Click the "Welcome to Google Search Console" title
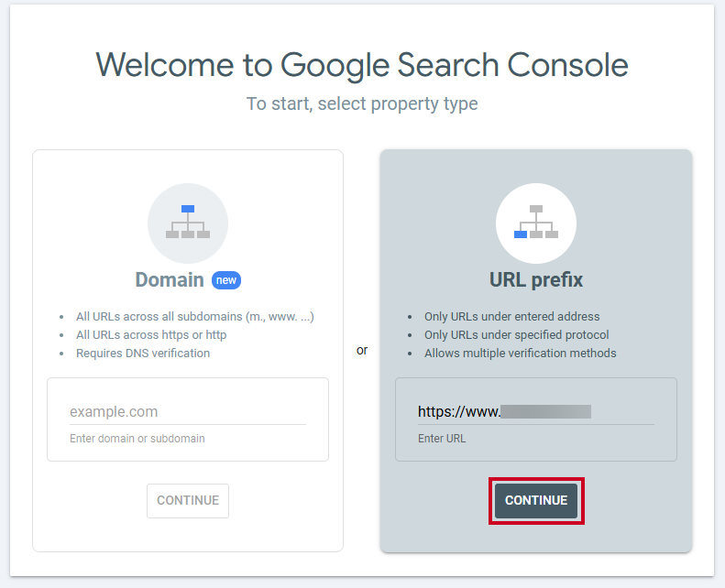The image size is (725, 588). coord(362,65)
